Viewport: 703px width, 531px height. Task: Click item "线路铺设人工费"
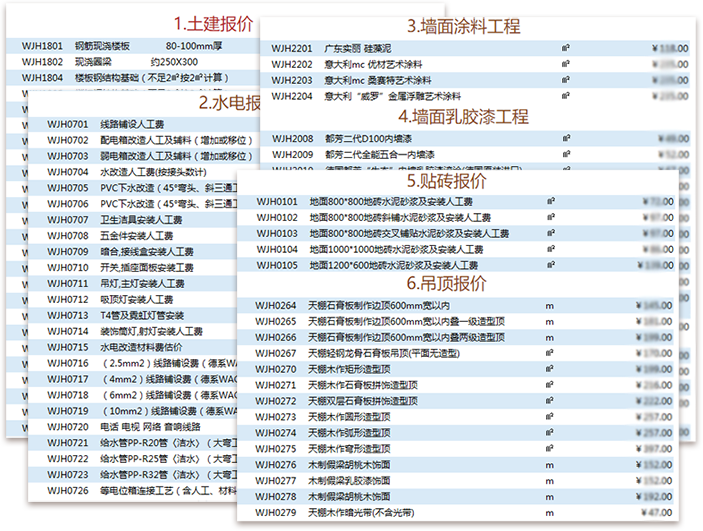point(132,124)
